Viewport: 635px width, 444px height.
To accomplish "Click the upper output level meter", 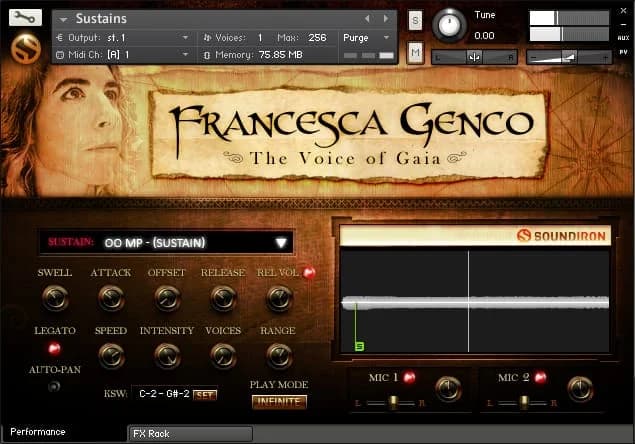I will click(x=569, y=18).
